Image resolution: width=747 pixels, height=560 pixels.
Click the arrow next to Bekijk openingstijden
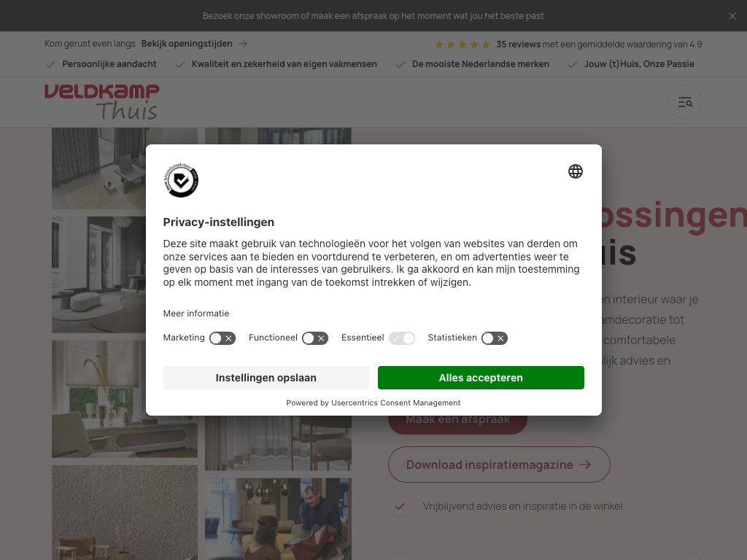(243, 44)
